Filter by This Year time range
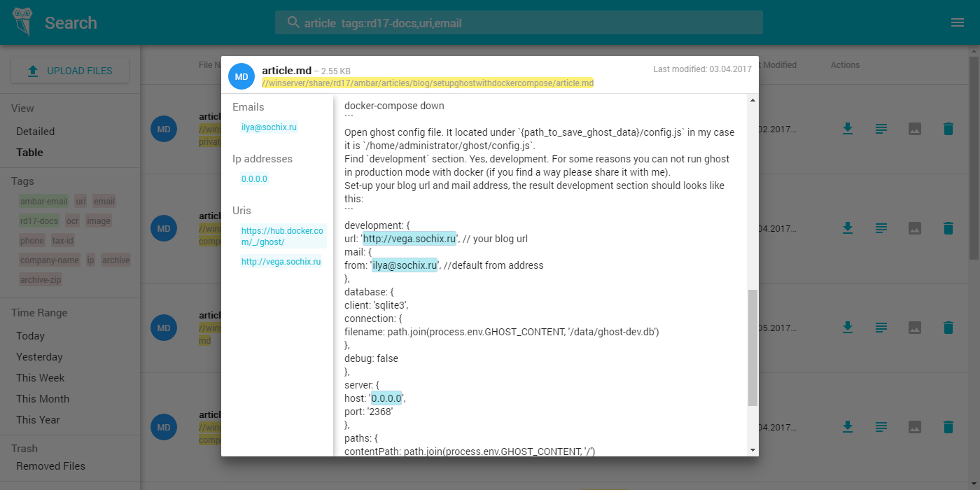This screenshot has height=490, width=980. pos(38,420)
